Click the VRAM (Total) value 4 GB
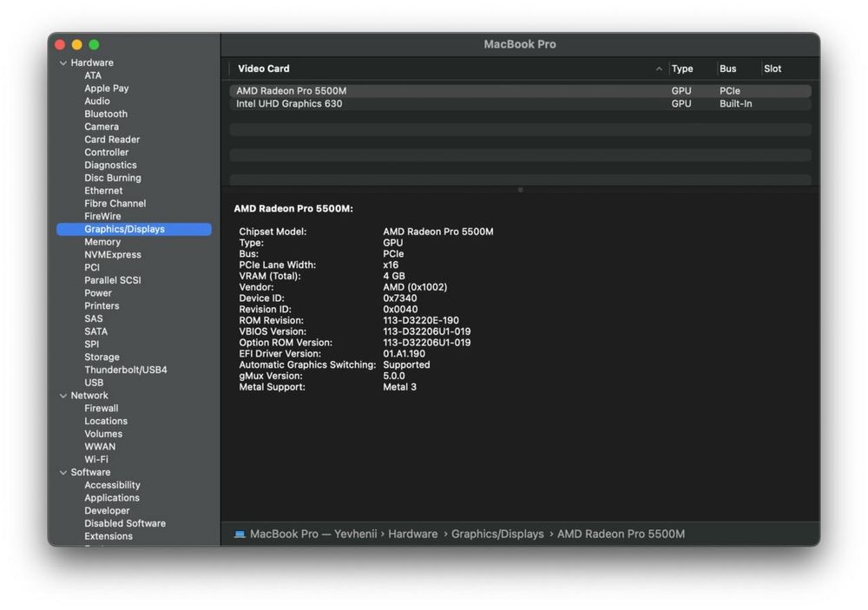868x610 pixels. point(394,276)
